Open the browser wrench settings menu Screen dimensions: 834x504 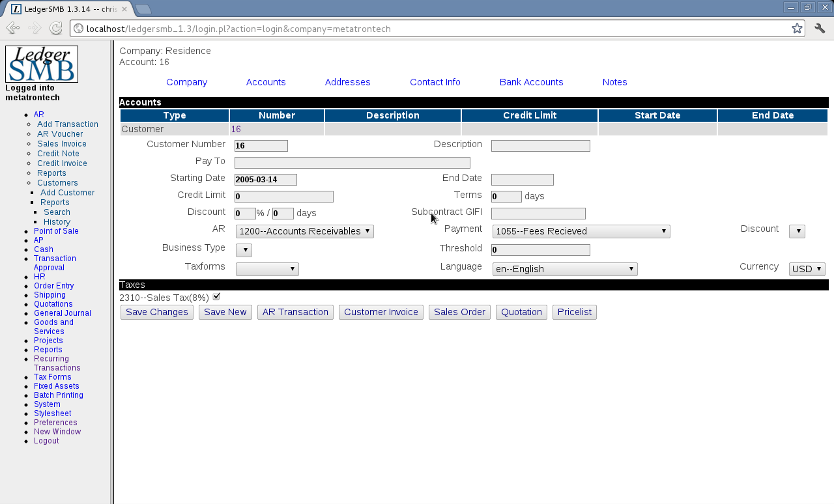coord(820,28)
